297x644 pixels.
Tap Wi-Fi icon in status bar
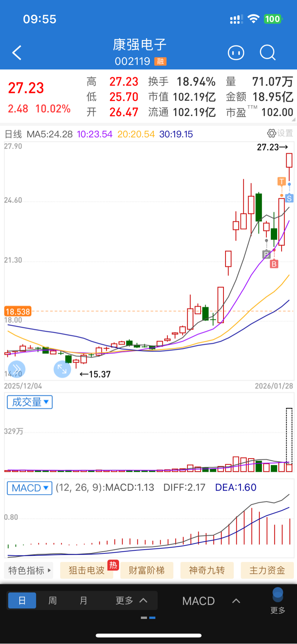coord(253,19)
